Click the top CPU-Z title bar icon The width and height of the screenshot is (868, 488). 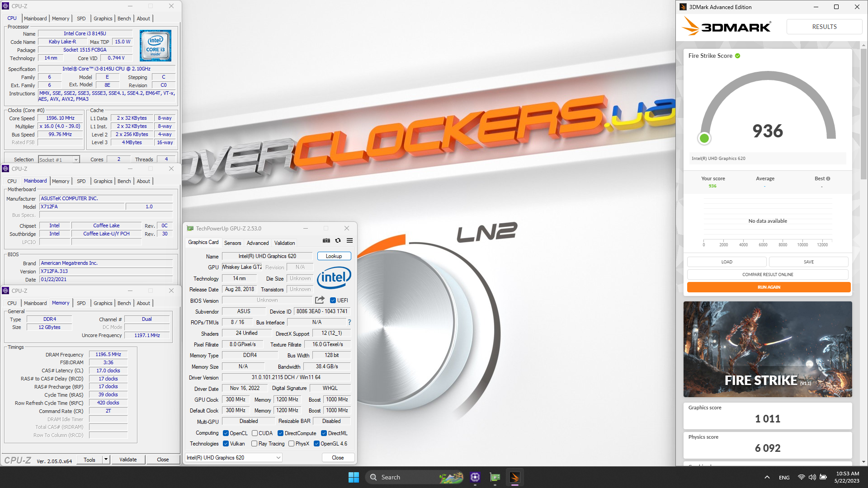tap(5, 6)
